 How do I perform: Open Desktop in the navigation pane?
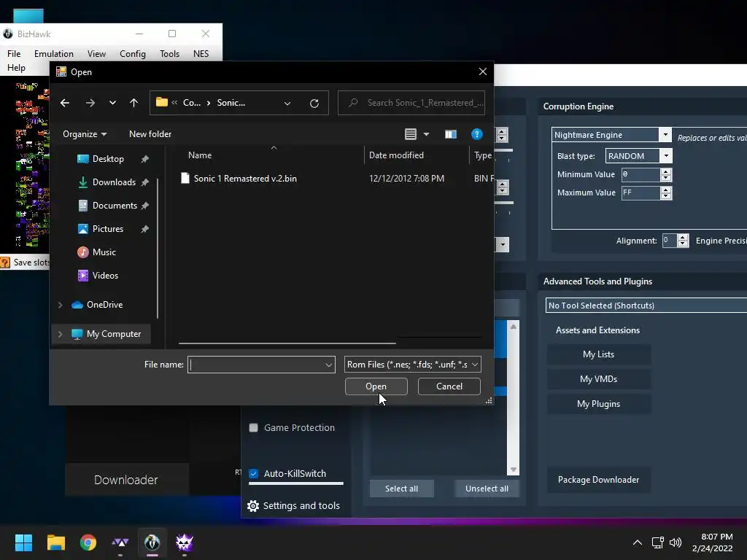tap(108, 159)
